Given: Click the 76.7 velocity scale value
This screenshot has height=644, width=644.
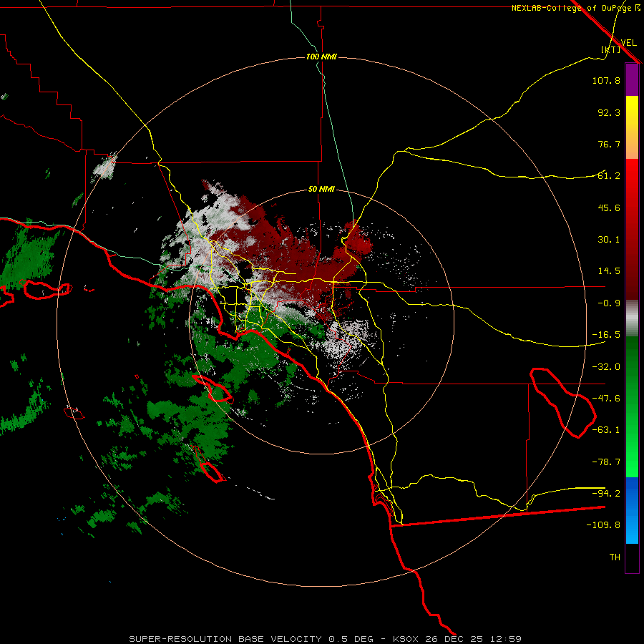Looking at the screenshot, I should pos(609,144).
